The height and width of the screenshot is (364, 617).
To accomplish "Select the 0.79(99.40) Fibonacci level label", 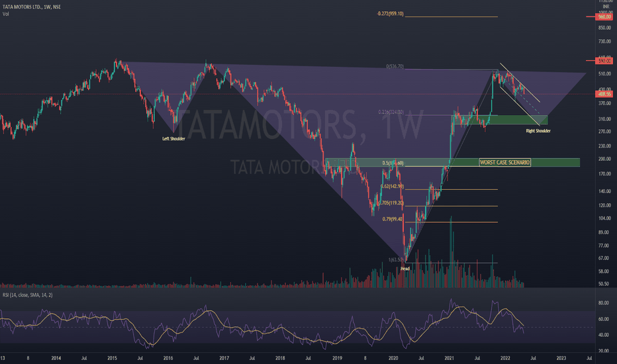I will (393, 219).
